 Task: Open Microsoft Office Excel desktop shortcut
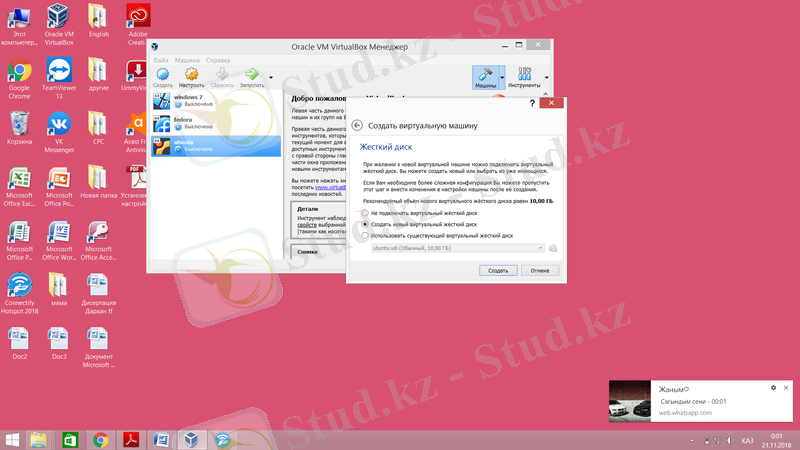(19, 186)
